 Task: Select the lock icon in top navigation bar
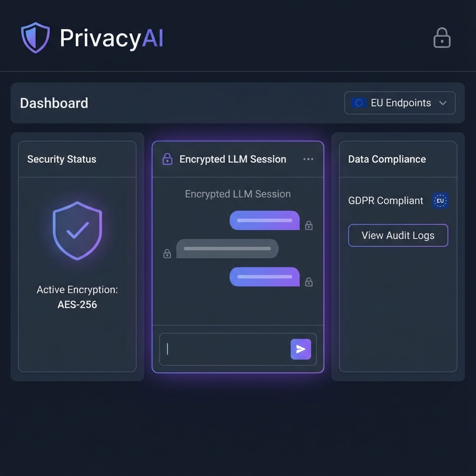[x=441, y=38]
